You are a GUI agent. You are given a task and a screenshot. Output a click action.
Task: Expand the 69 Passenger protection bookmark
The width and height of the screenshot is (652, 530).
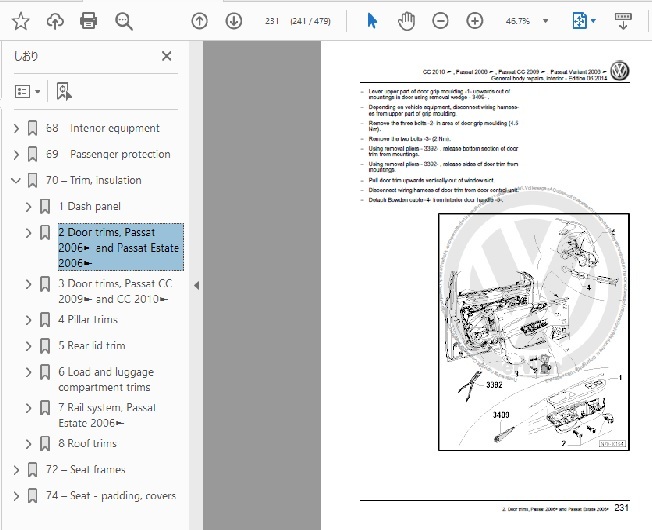point(16,155)
